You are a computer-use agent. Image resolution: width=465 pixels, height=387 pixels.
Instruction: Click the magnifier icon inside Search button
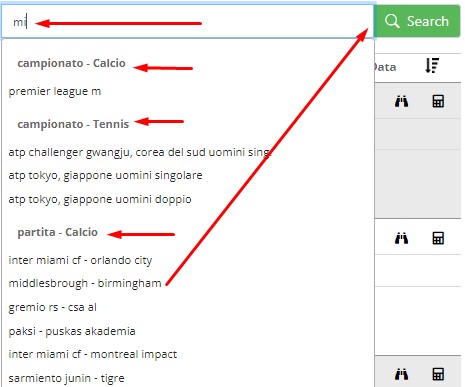(392, 21)
